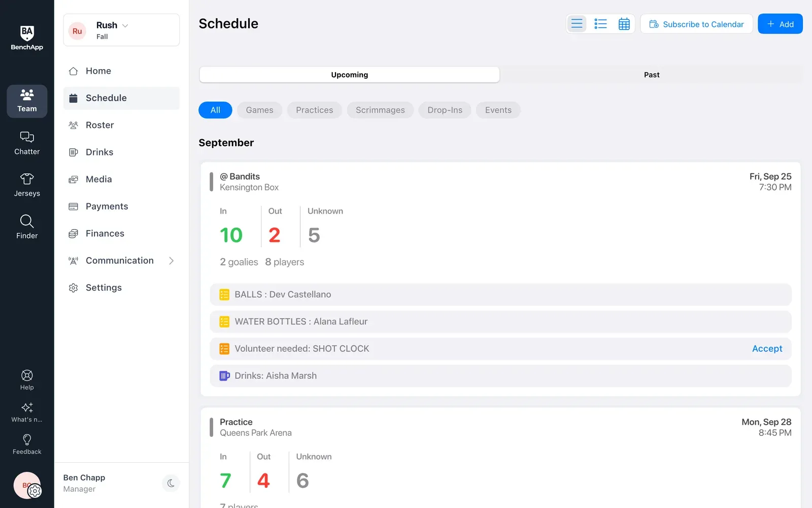Open the Drinks page

(121, 152)
